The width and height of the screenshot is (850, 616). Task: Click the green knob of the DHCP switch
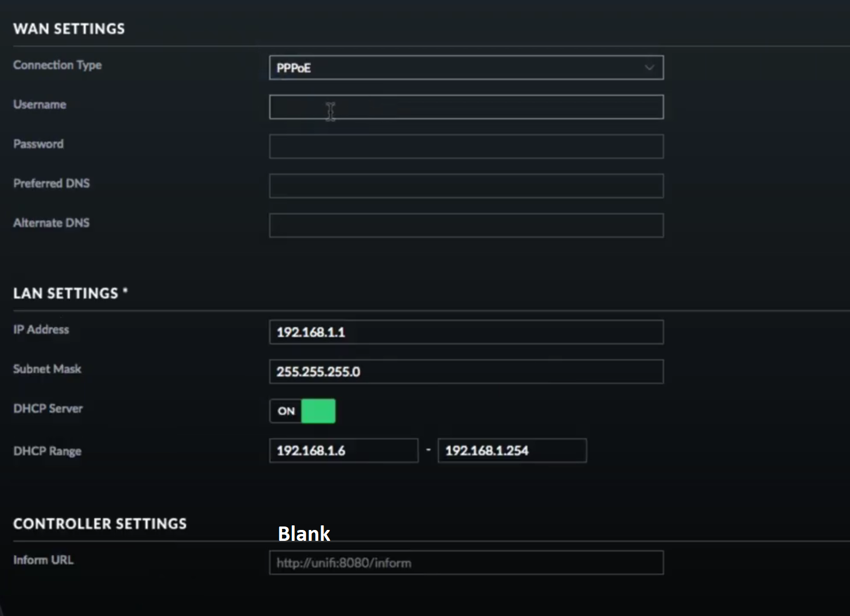pyautogui.click(x=318, y=411)
